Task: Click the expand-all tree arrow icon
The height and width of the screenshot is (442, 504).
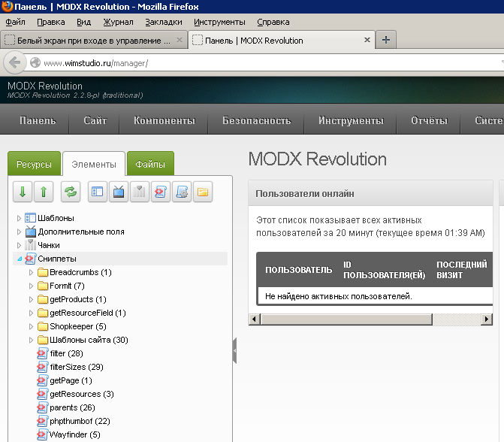Action: pyautogui.click(x=23, y=192)
